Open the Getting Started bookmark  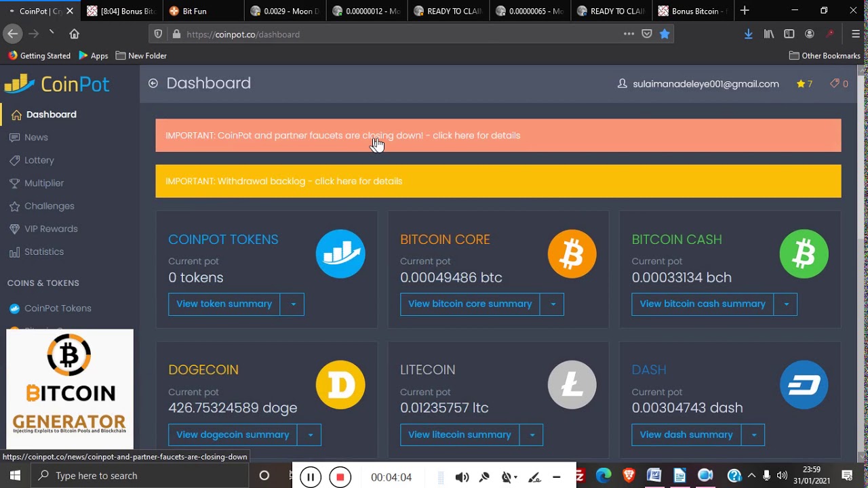tap(39, 56)
